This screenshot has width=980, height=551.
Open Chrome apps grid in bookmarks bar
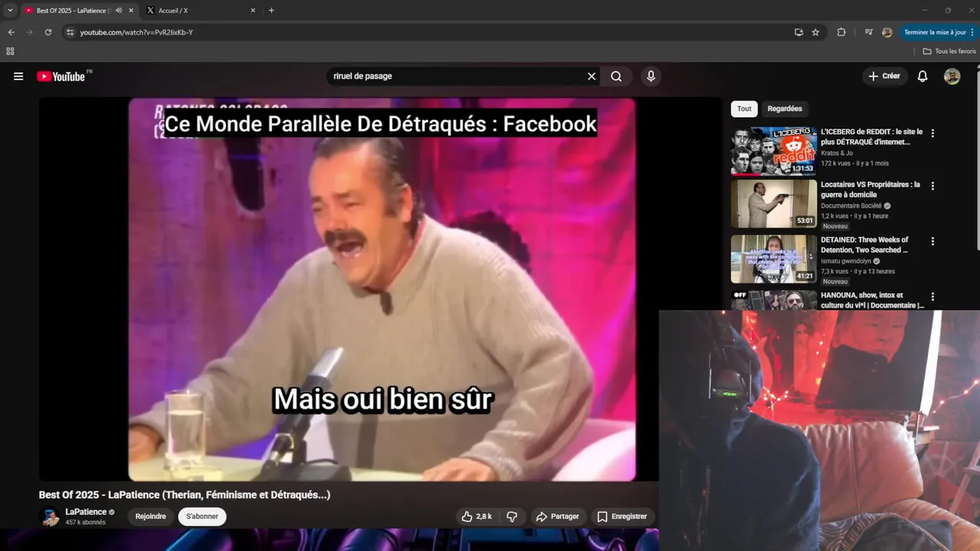click(x=10, y=51)
